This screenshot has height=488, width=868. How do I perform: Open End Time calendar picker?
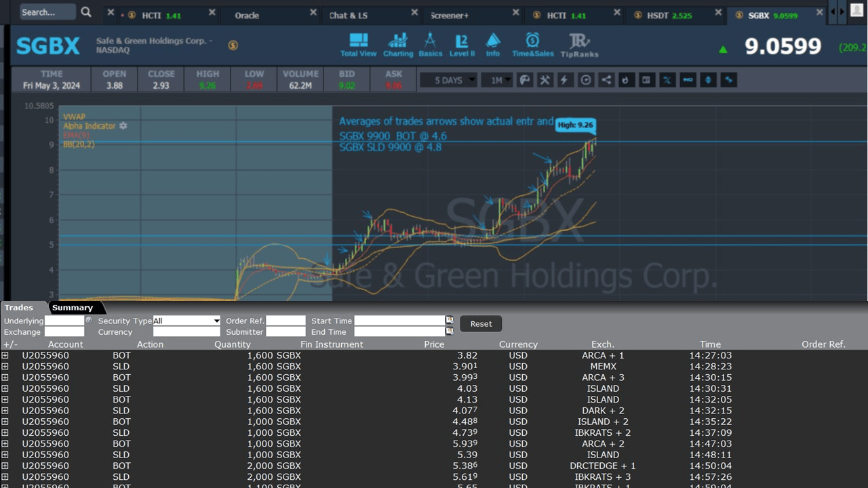[x=450, y=331]
